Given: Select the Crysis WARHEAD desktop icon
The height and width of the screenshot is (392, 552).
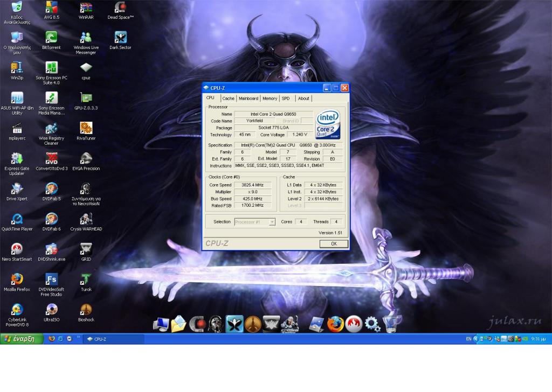Looking at the screenshot, I should click(x=86, y=221).
